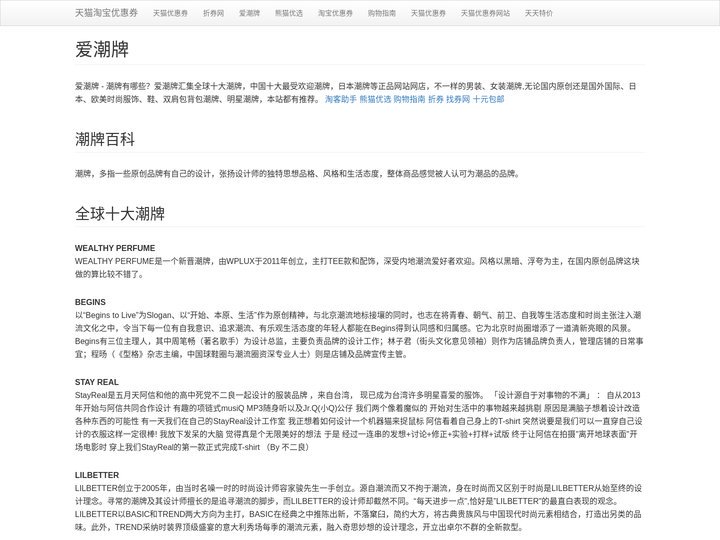Follow the 找券网 link in the intro paragraph

(458, 99)
